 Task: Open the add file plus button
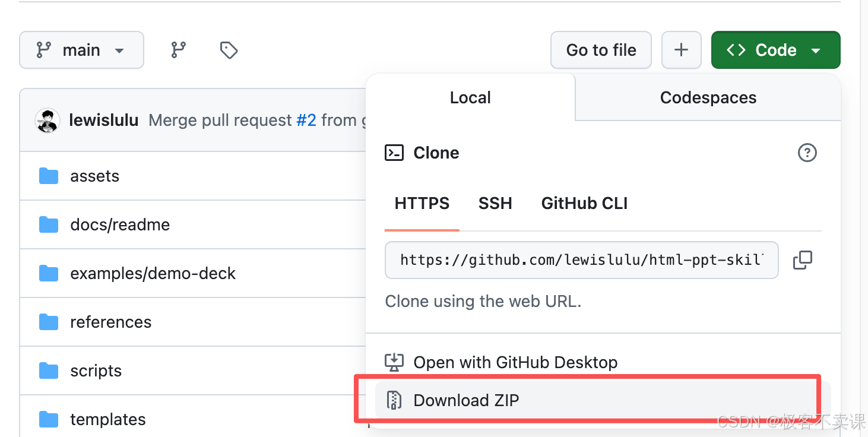pyautogui.click(x=681, y=50)
